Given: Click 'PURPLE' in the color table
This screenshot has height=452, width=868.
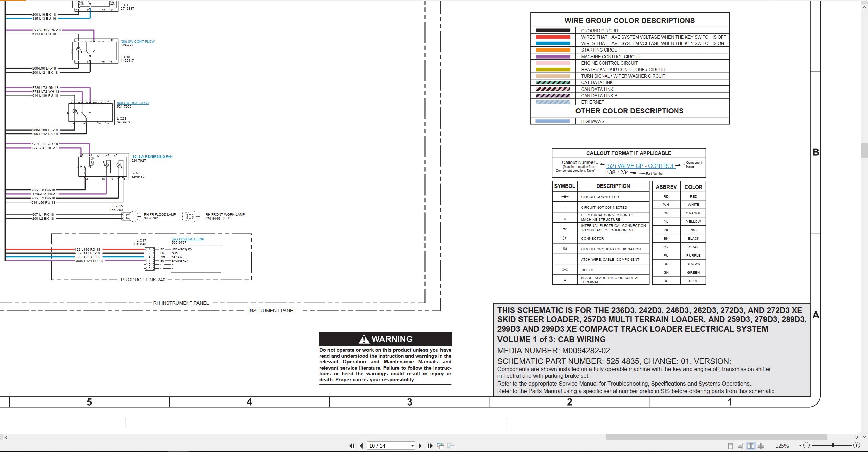Looking at the screenshot, I should pyautogui.click(x=693, y=255).
